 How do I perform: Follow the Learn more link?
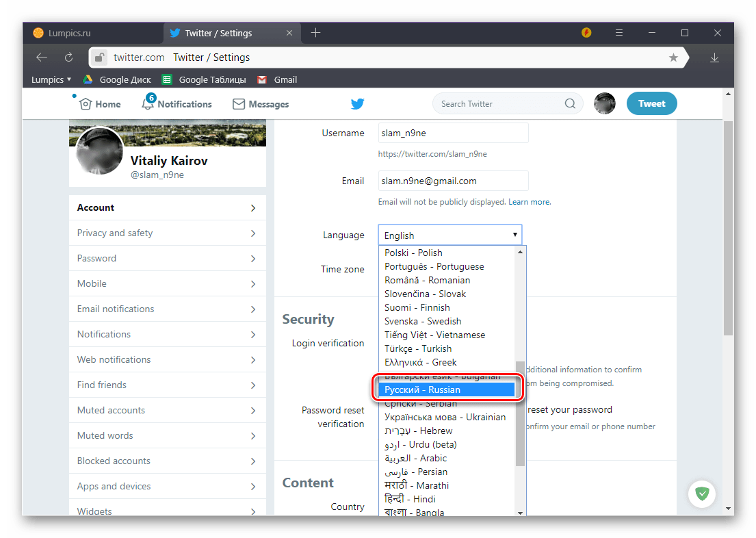click(529, 202)
